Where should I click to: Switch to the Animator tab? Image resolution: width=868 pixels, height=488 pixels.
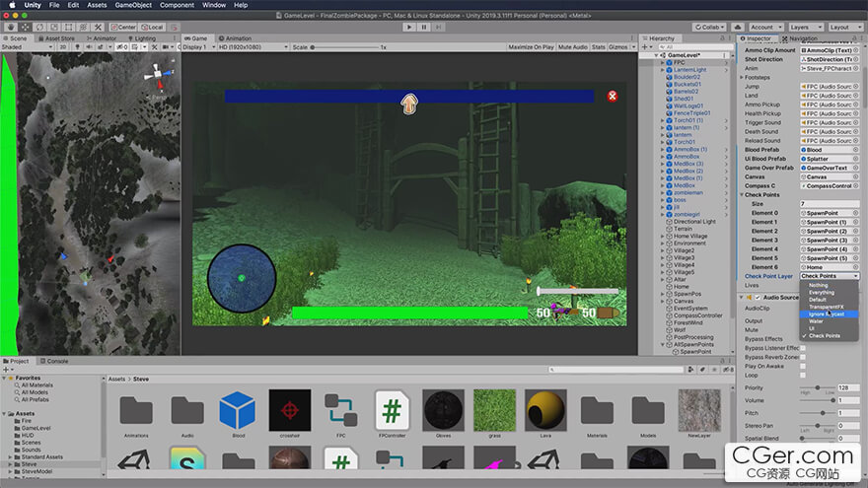(101, 38)
